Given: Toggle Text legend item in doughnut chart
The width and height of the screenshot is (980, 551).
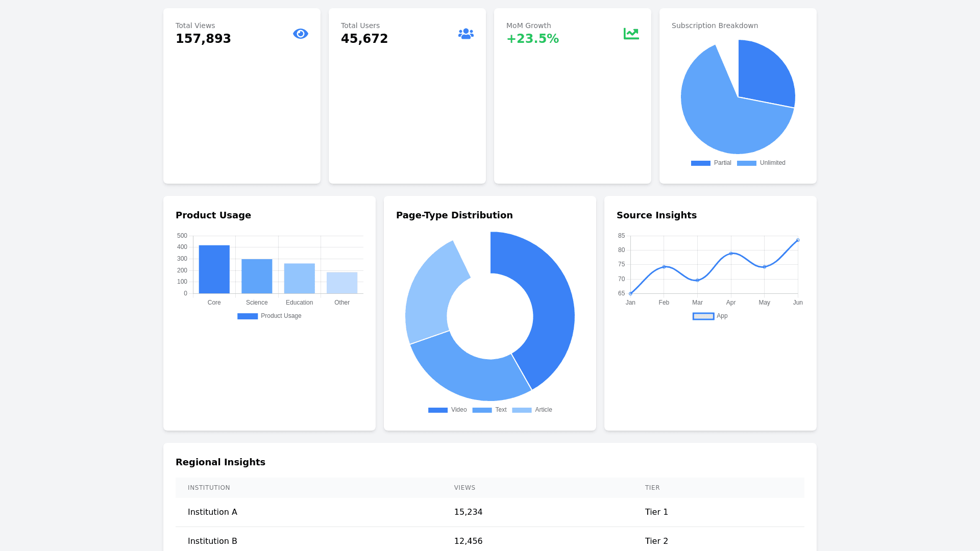Looking at the screenshot, I should click(x=489, y=410).
